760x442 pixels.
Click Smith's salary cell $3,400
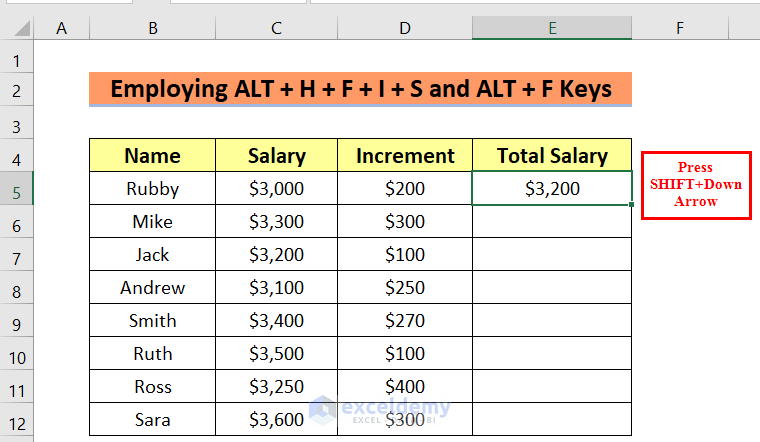pos(276,321)
